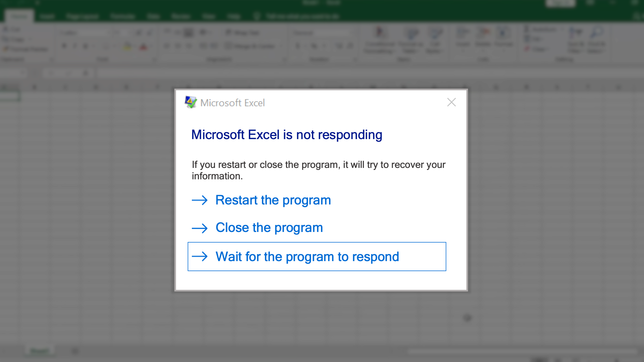Close the Microsoft Excel dialog
This screenshot has height=362, width=644.
pyautogui.click(x=451, y=102)
